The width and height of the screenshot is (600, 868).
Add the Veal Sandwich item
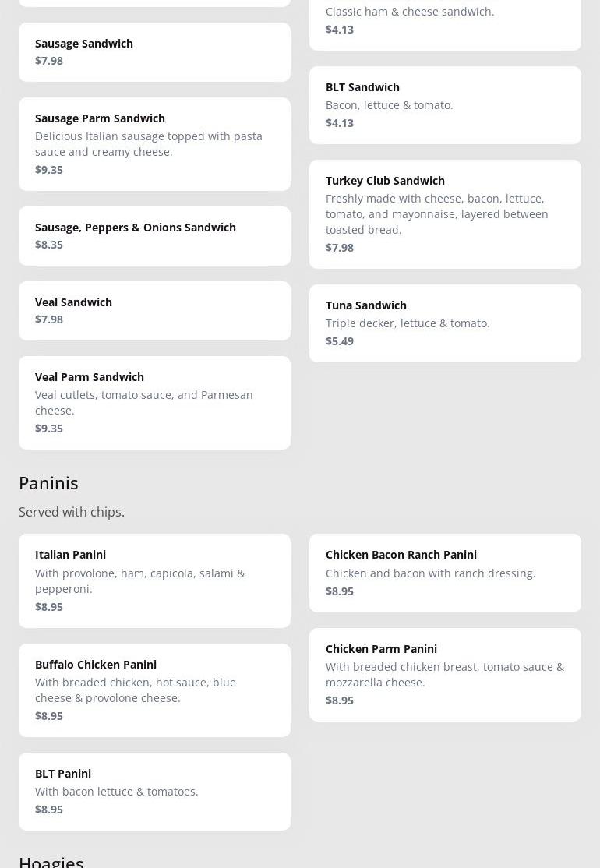[x=154, y=310]
